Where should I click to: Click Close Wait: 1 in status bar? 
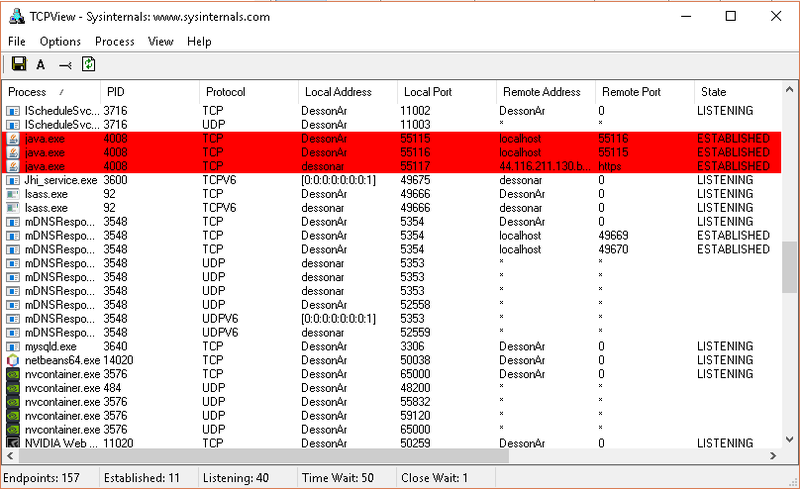point(434,478)
